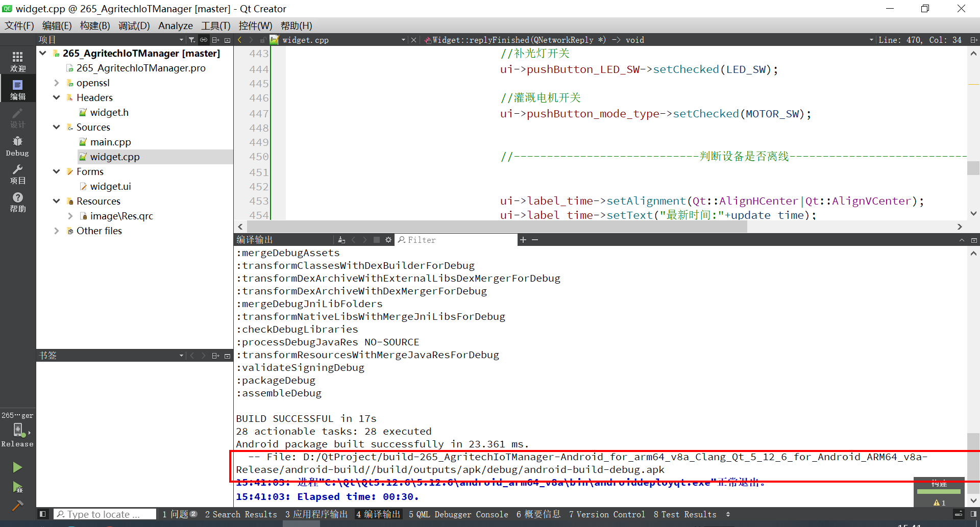Click the compile output Filter field
The width and height of the screenshot is (980, 527).
pyautogui.click(x=457, y=240)
